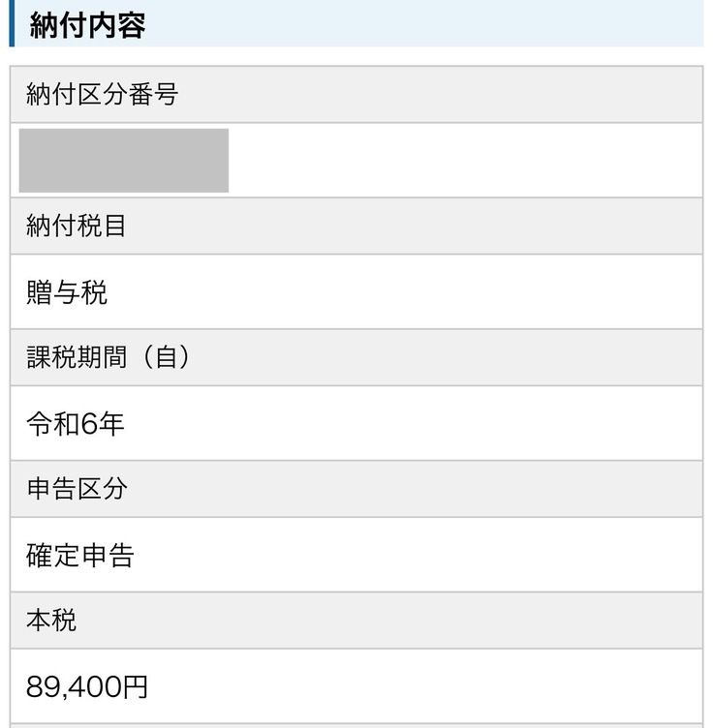Viewport: 713px width, 728px height.
Task: Select the 課税期間（自） row label
Action: (x=108, y=357)
